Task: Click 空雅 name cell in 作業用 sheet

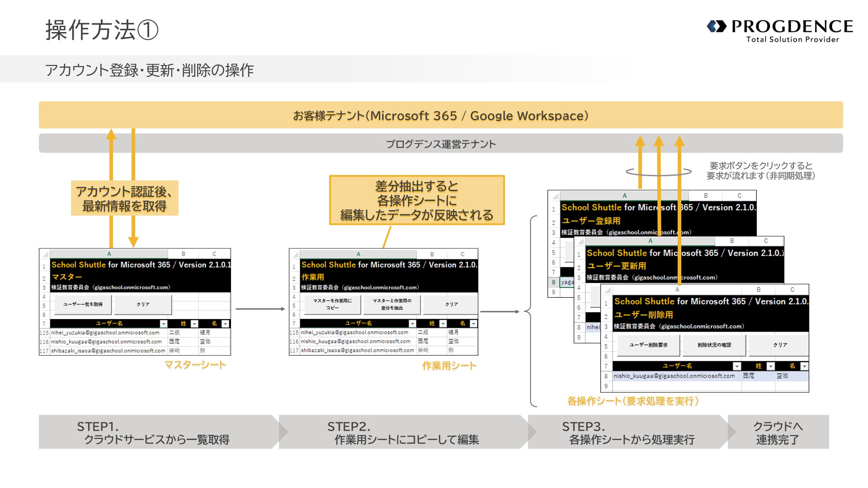Action: point(462,342)
